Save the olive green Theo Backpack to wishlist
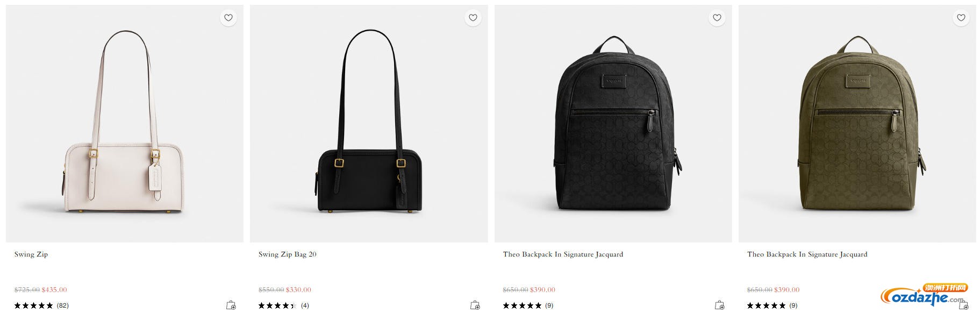Screen dimensions: 980x313 point(961,18)
